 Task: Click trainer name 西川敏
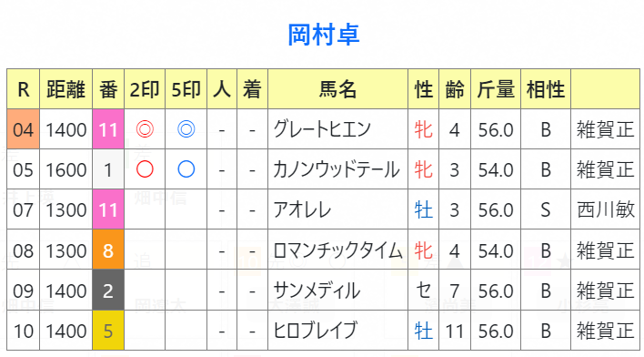click(606, 209)
